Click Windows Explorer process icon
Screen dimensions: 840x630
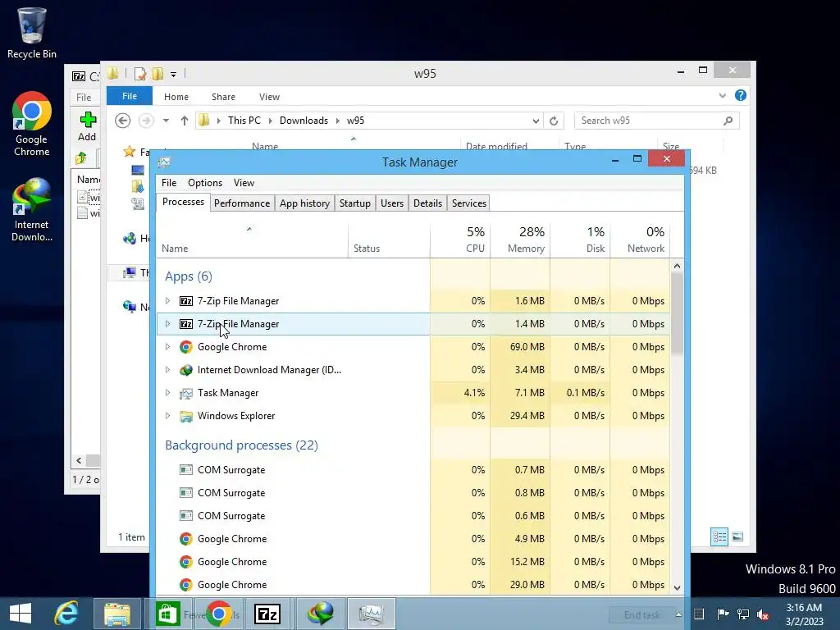[186, 416]
